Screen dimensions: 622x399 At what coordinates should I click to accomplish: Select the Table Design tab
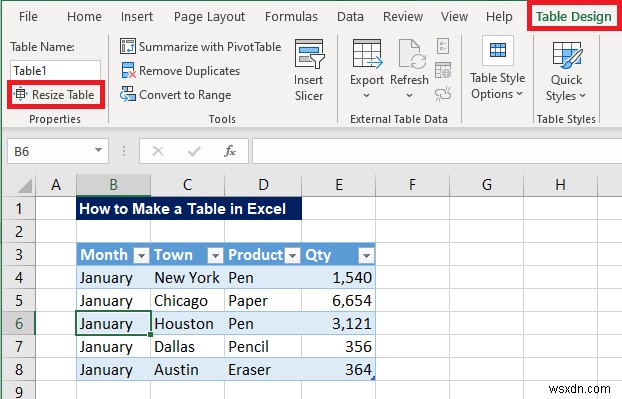(574, 17)
